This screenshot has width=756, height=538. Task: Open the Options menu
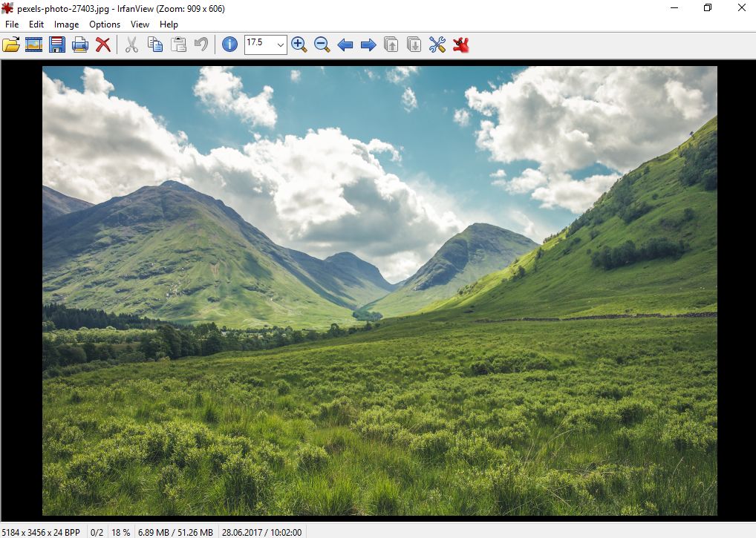click(x=105, y=24)
